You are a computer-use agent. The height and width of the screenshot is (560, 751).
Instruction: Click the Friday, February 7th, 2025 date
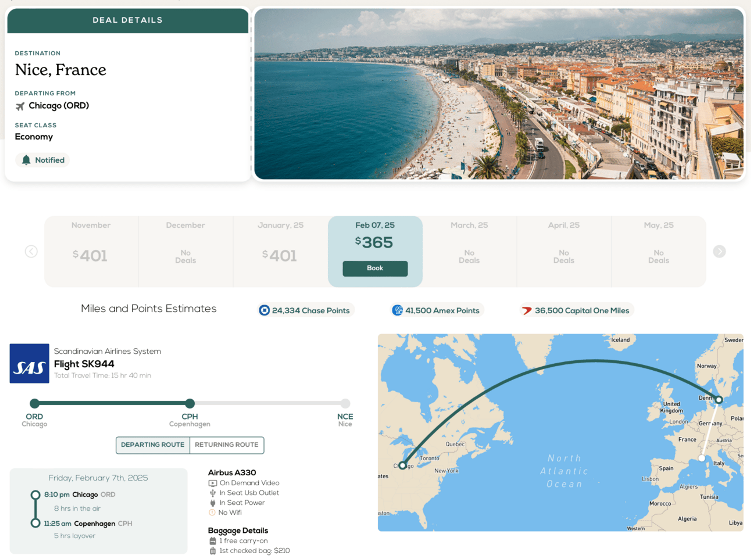point(98,478)
